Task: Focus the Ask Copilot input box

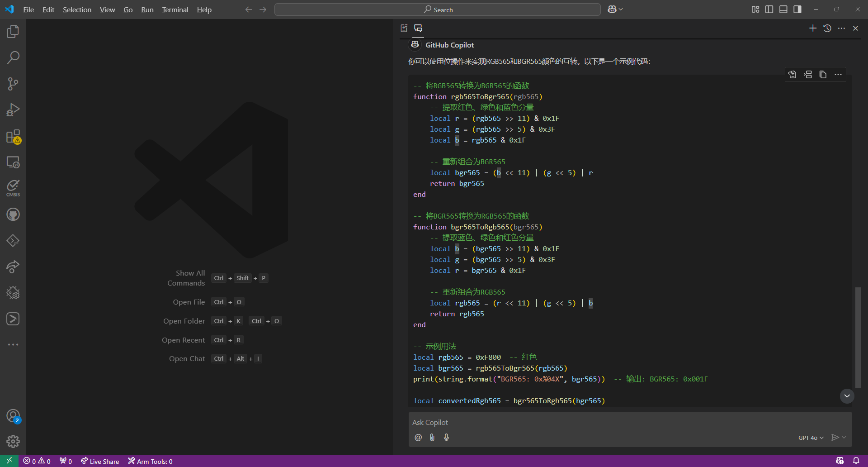Action: [630, 422]
